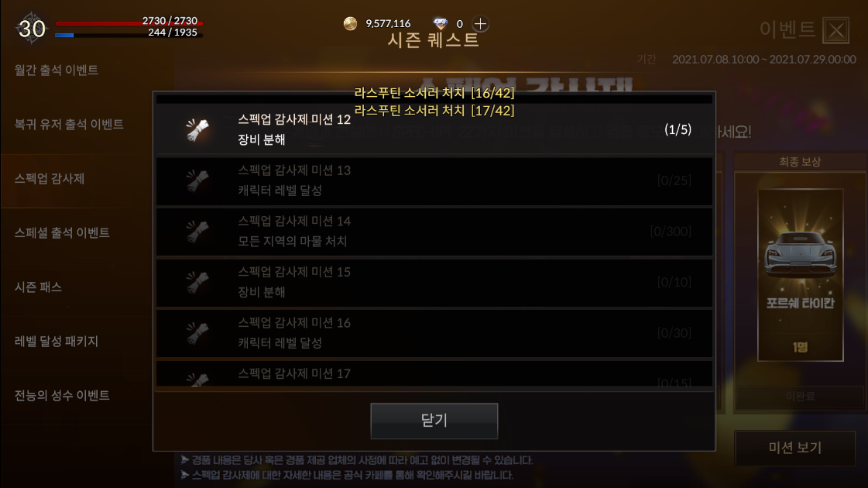Click the gold coin icon
The height and width of the screenshot is (488, 868).
[x=351, y=23]
